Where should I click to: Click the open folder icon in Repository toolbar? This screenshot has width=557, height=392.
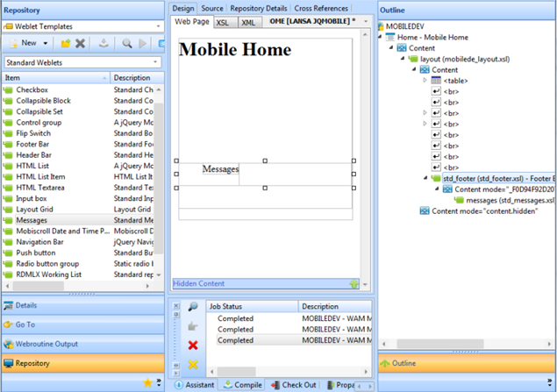tap(66, 43)
